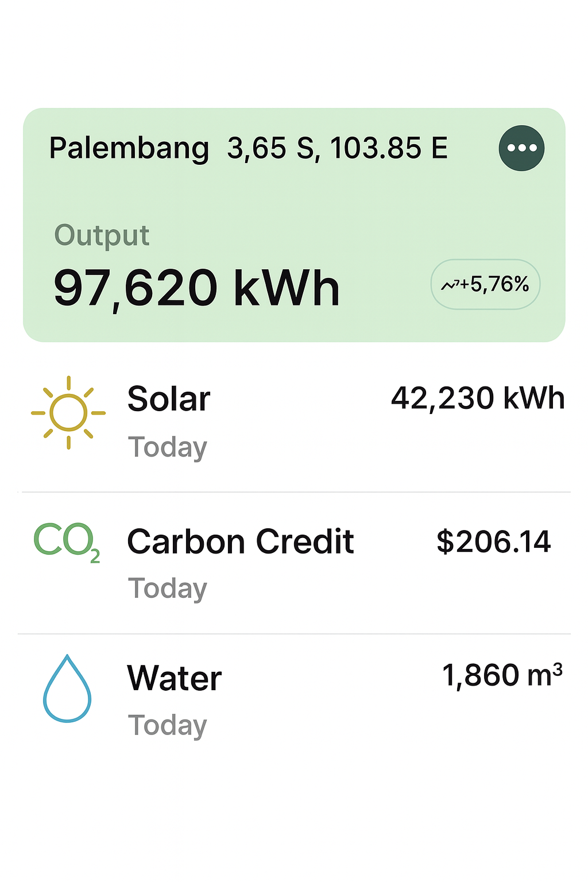Click the green CO2 icon
Screen dimensions: 588x882
(67, 541)
